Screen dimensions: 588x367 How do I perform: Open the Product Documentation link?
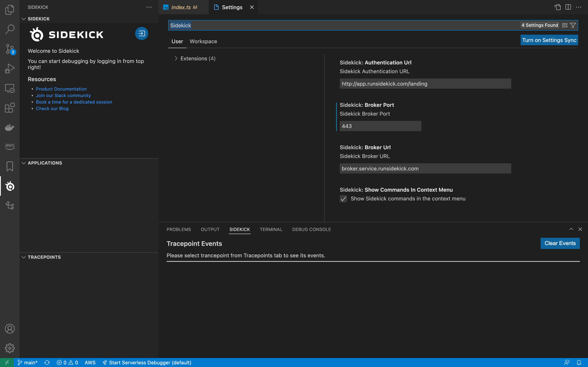click(61, 89)
